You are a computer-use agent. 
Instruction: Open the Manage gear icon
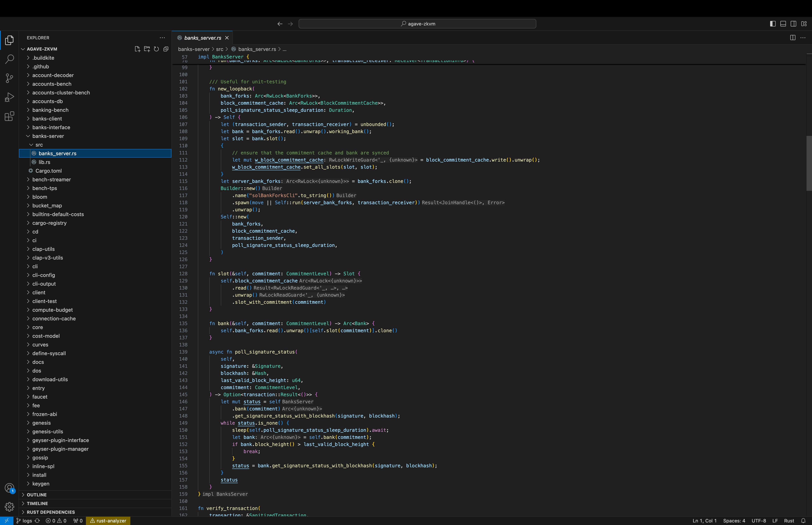pos(9,507)
